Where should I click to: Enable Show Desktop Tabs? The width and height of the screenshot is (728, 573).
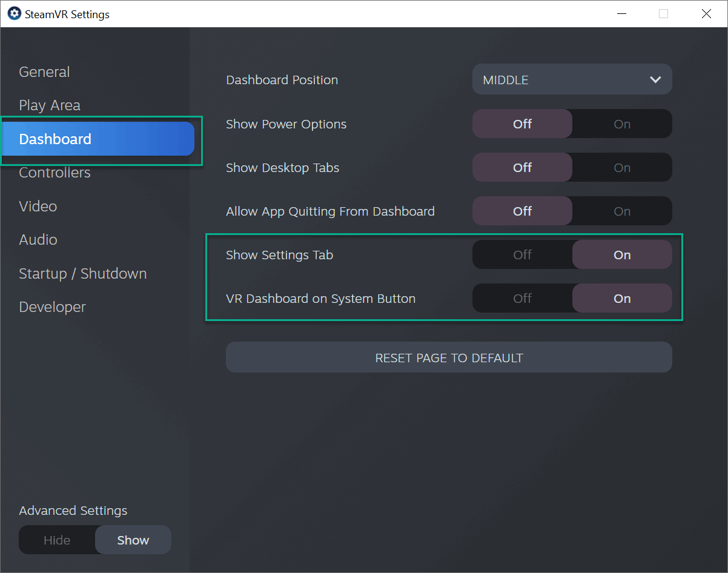tap(622, 168)
